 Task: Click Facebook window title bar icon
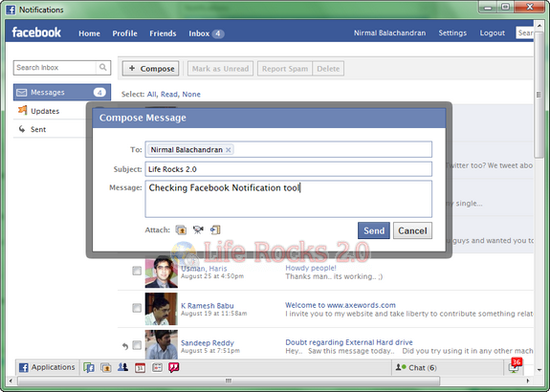pyautogui.click(x=11, y=10)
